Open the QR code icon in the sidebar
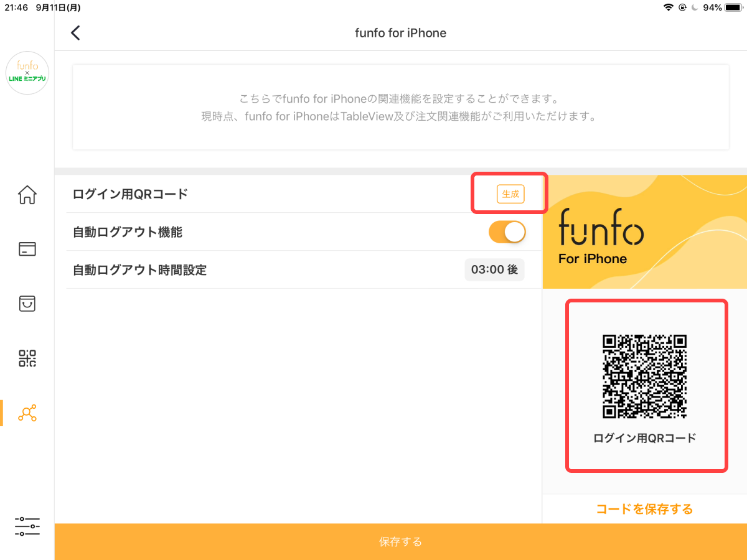 click(x=27, y=358)
